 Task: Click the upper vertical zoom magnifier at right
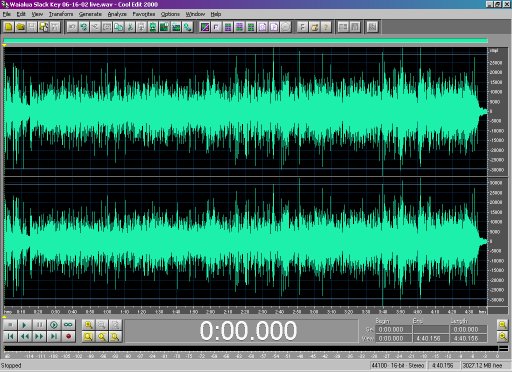coord(502,324)
